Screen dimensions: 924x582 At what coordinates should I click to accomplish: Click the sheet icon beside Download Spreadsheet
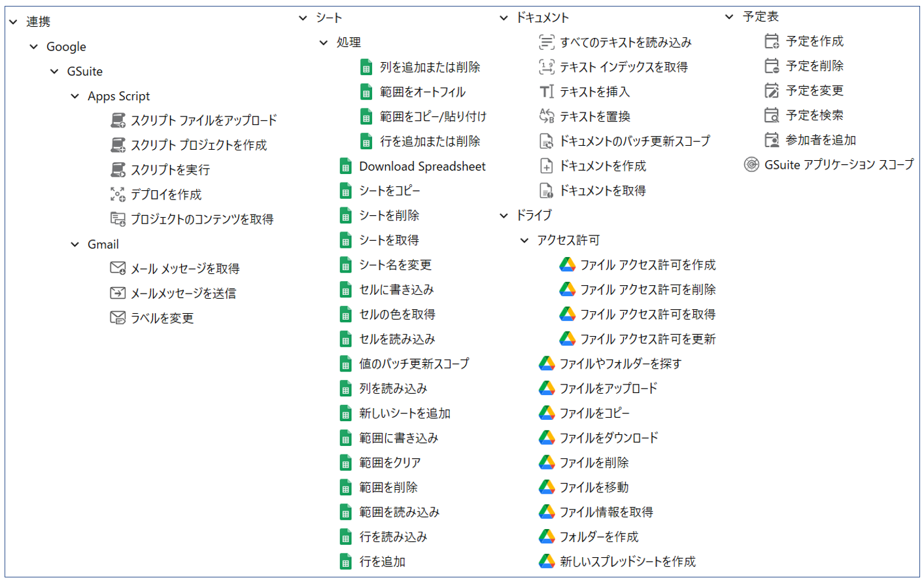click(346, 167)
